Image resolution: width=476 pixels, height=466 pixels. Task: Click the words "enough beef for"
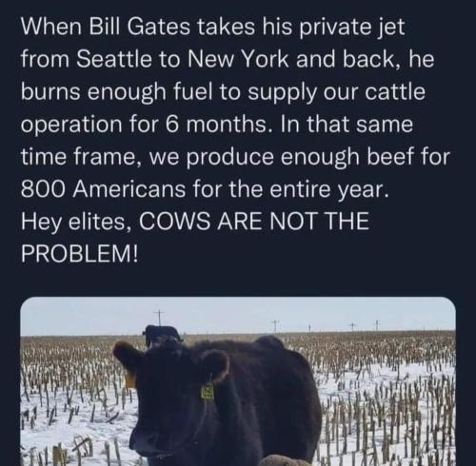(x=365, y=157)
